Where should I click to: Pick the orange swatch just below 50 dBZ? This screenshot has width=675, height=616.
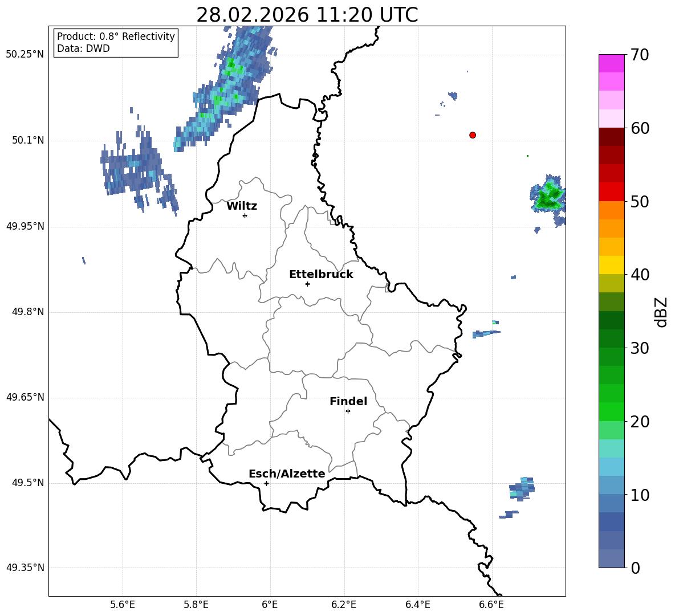(611, 210)
